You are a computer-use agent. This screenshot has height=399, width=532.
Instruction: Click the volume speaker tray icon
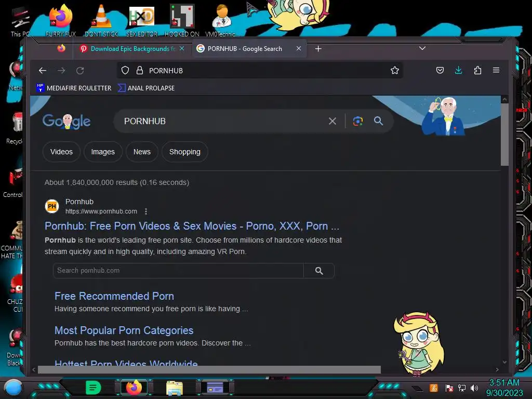click(x=474, y=388)
